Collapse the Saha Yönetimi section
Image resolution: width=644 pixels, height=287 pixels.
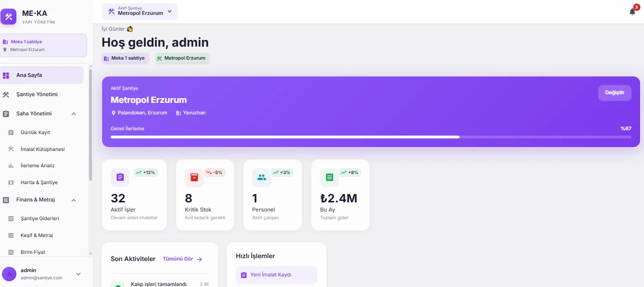(74, 114)
